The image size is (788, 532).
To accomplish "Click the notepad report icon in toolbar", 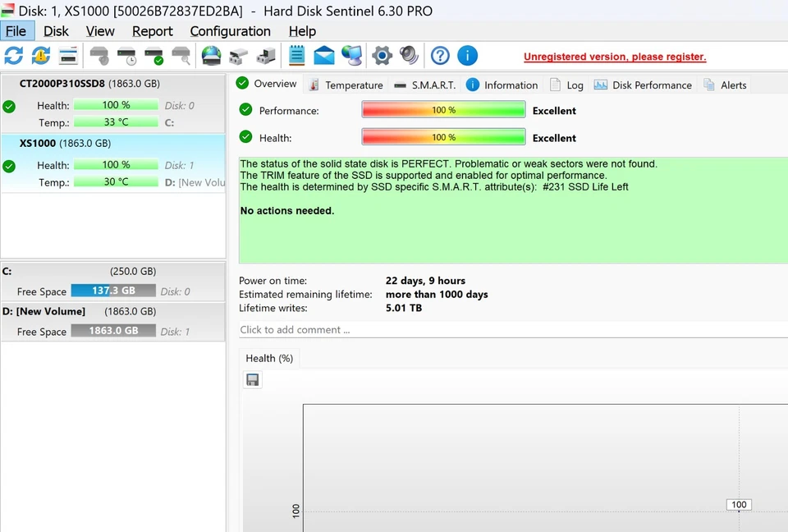I will (x=296, y=55).
